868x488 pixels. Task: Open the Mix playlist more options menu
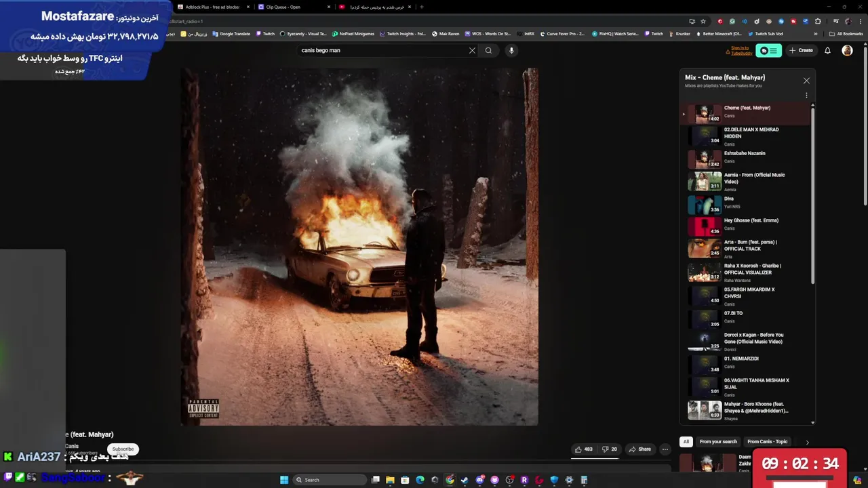tap(806, 96)
